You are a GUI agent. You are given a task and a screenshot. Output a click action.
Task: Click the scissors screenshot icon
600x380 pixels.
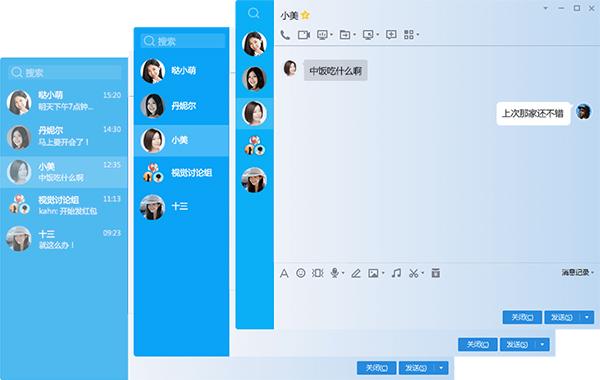pos(414,273)
